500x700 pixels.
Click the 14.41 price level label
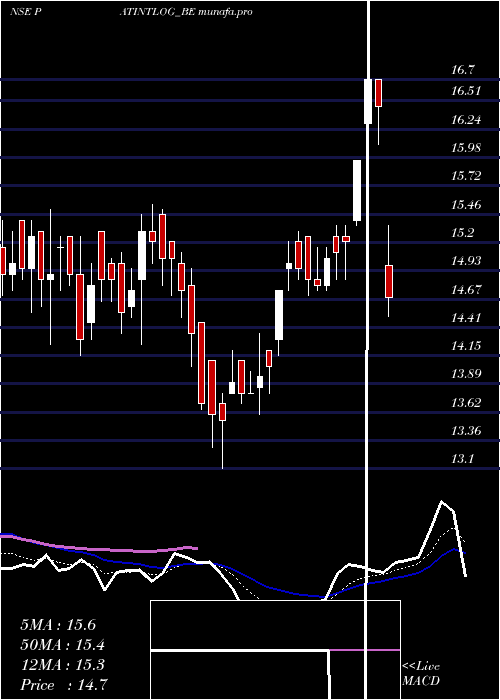click(466, 318)
